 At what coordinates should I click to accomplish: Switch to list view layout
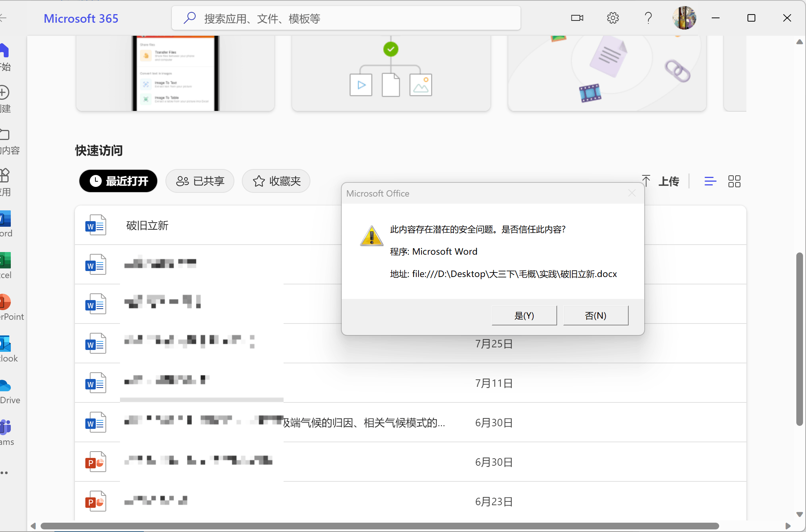coord(710,181)
